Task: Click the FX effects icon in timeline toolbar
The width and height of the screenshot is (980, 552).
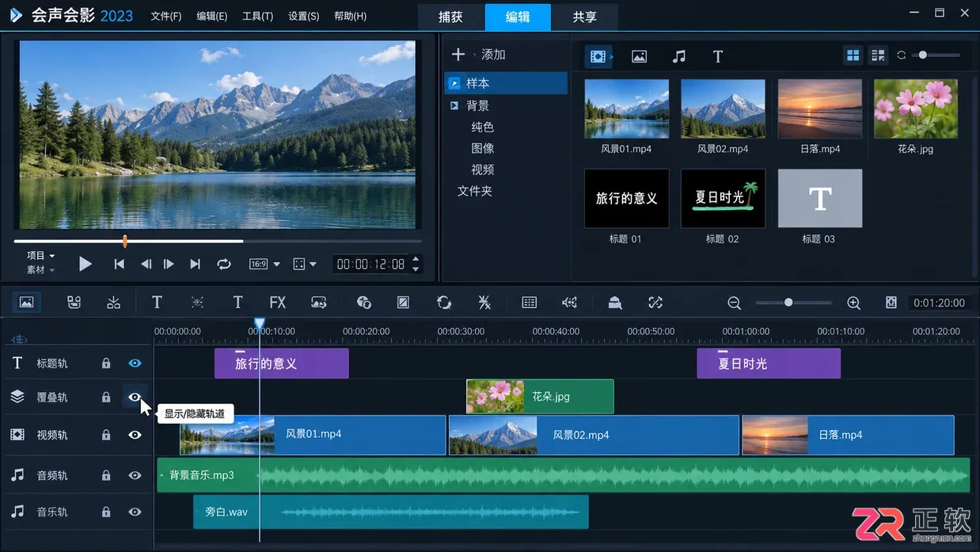Action: (x=277, y=303)
